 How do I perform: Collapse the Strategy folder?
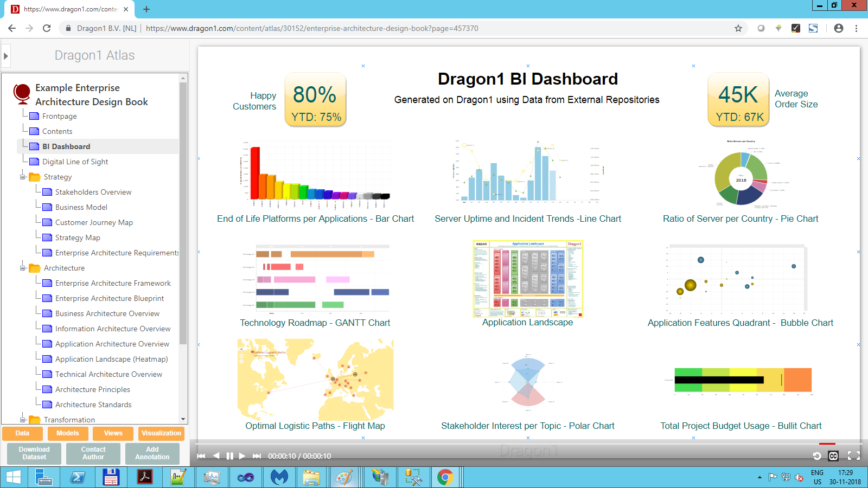point(23,177)
